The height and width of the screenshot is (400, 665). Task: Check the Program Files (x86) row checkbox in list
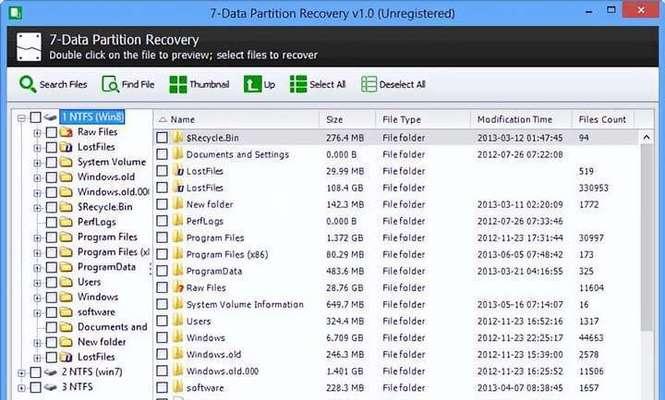(x=162, y=254)
